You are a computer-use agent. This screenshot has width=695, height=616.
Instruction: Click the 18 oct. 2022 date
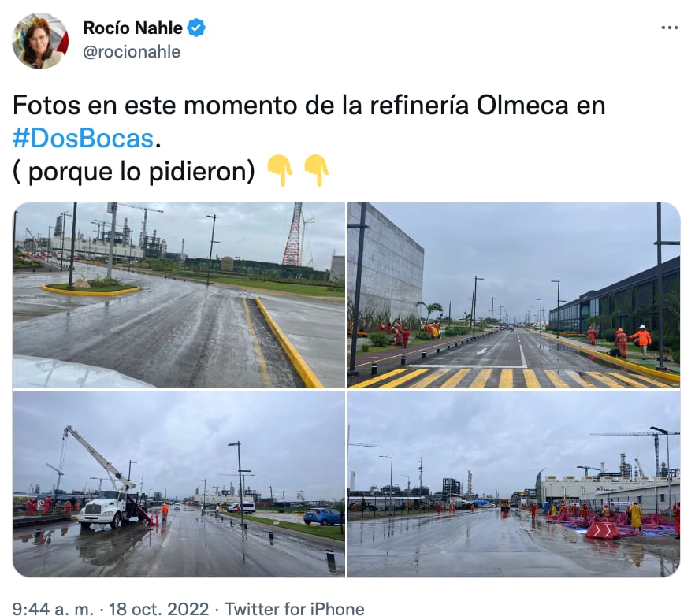point(158,608)
